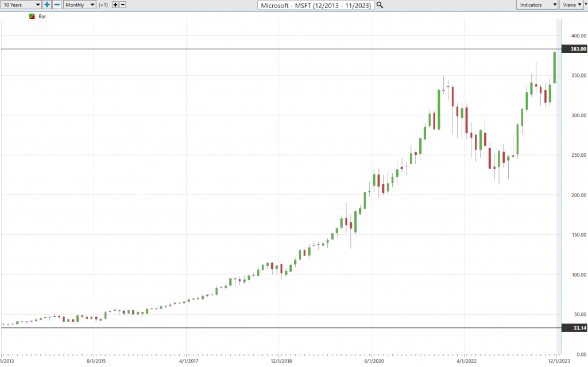Viewport: 588px width, 367px height.
Task: Click the 0.00 price axis label
Action: click(x=581, y=354)
